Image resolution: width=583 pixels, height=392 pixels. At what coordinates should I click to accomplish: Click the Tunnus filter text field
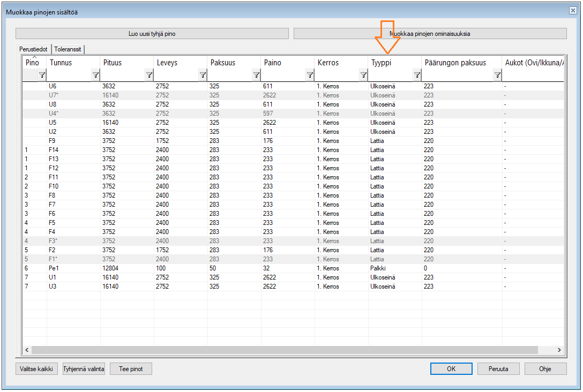click(69, 76)
